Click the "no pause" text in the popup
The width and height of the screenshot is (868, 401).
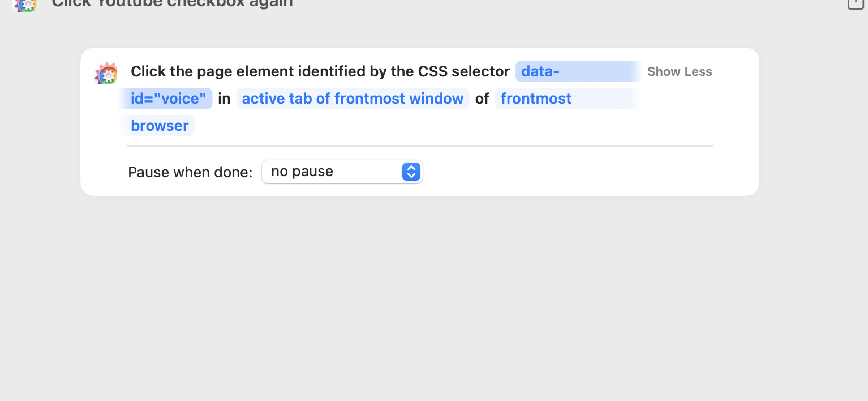click(302, 172)
